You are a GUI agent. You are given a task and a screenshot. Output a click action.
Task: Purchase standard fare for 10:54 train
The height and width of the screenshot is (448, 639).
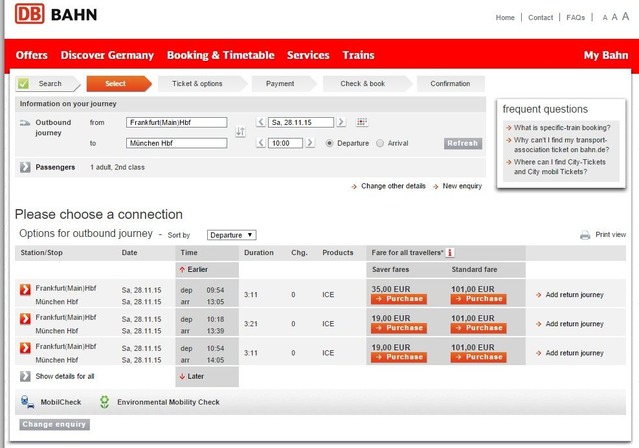pos(478,357)
